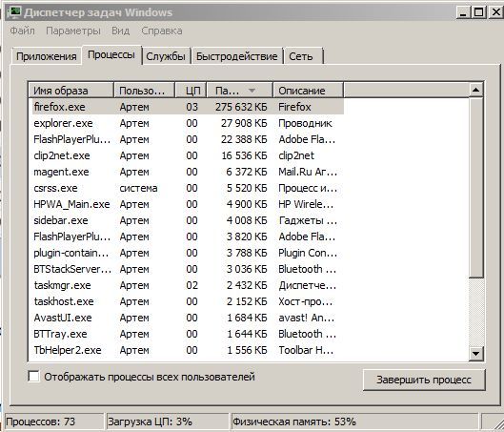Screen dimensions: 504x432
Task: Open the Справка menu
Action: coord(162,31)
